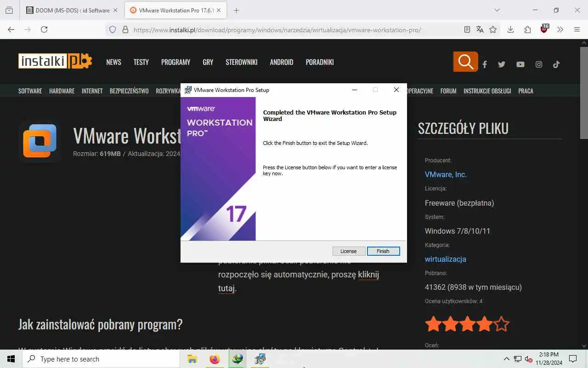Close the VMware Setup wizard window

click(x=396, y=90)
